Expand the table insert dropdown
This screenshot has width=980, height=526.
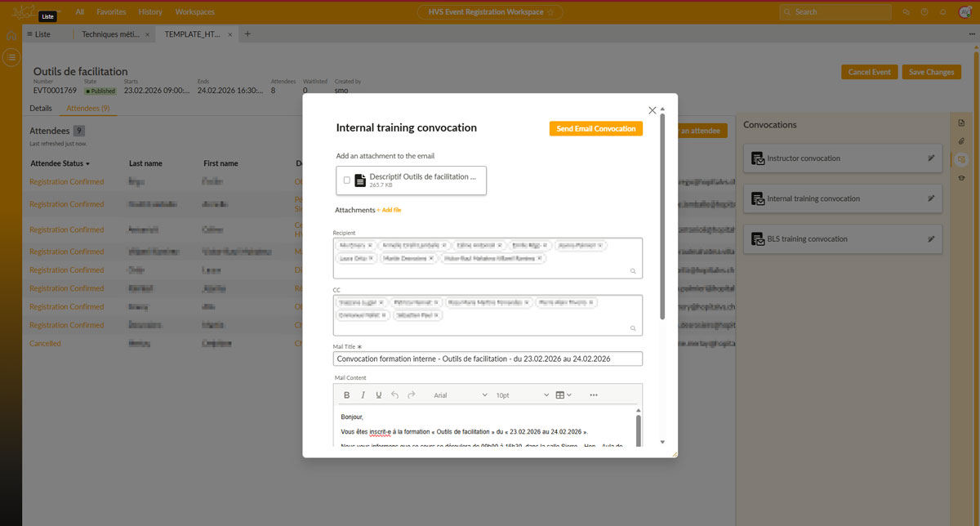[x=563, y=395]
